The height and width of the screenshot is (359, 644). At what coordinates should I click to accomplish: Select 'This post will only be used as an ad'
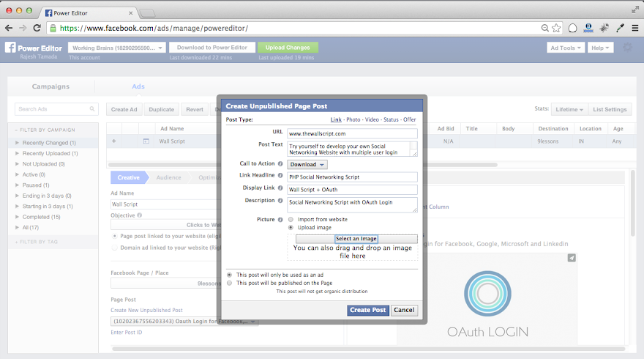[x=229, y=275]
